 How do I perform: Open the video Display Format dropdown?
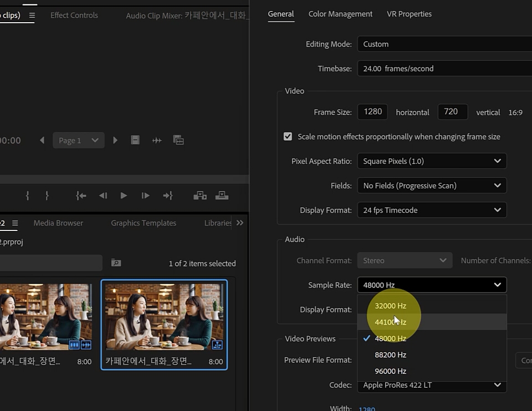(432, 210)
